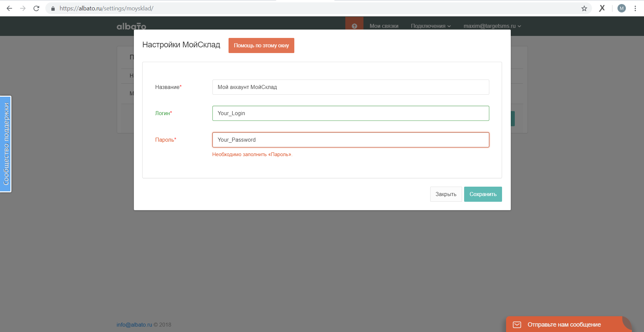Click the Название field label
Screen dimensions: 644x332
point(168,87)
